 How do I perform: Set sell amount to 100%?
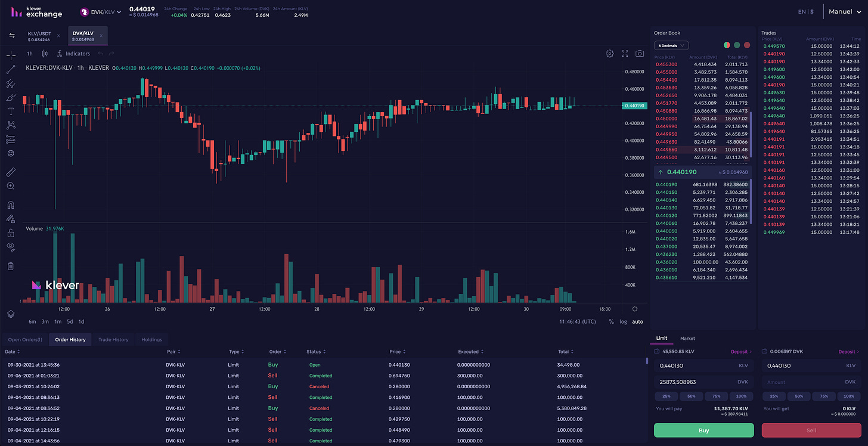coord(849,396)
